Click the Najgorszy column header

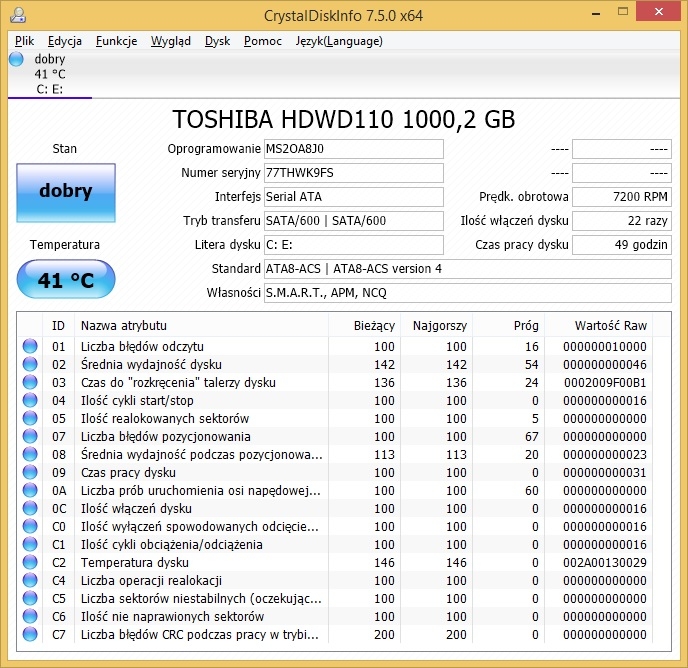[x=437, y=325]
